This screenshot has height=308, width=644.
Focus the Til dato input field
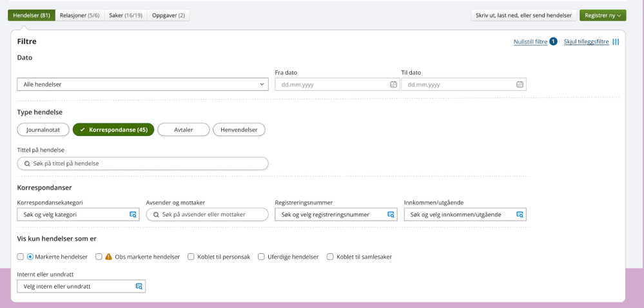click(463, 84)
